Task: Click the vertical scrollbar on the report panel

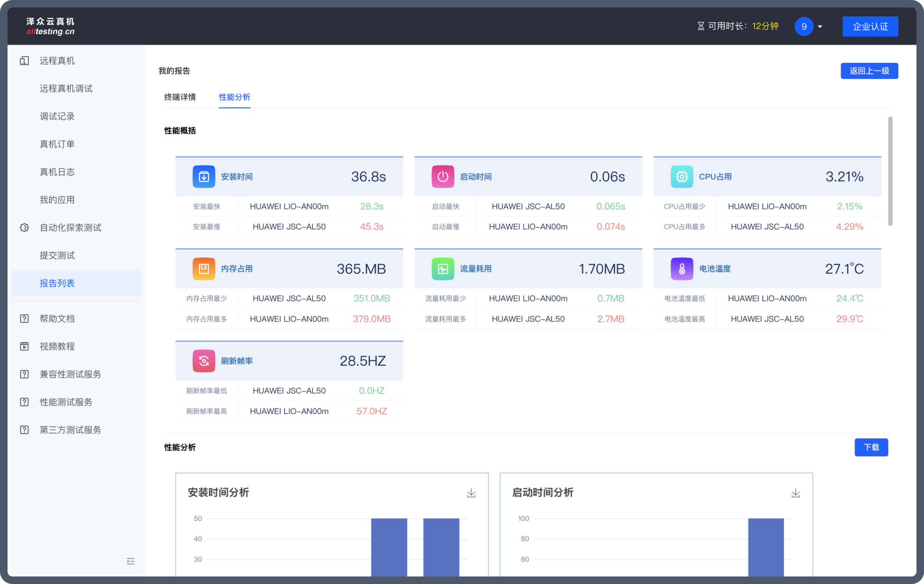Action: click(x=890, y=171)
